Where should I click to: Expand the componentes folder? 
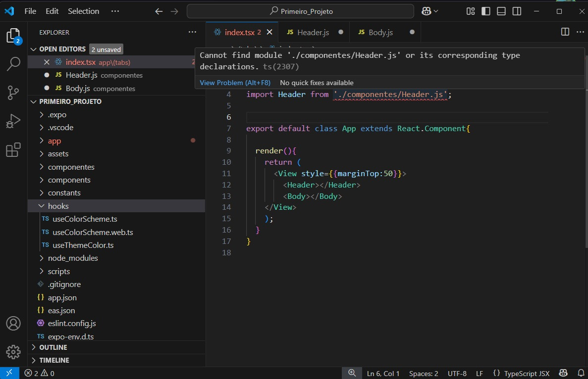(116, 167)
